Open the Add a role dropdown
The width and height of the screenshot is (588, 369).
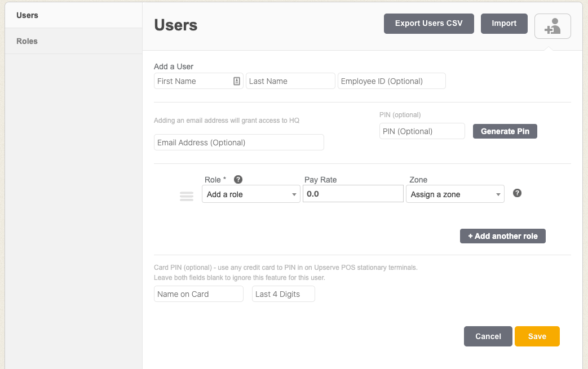[250, 193]
